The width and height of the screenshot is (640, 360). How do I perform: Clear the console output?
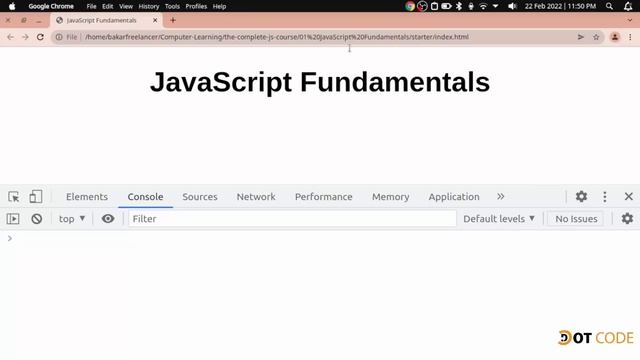(37, 219)
